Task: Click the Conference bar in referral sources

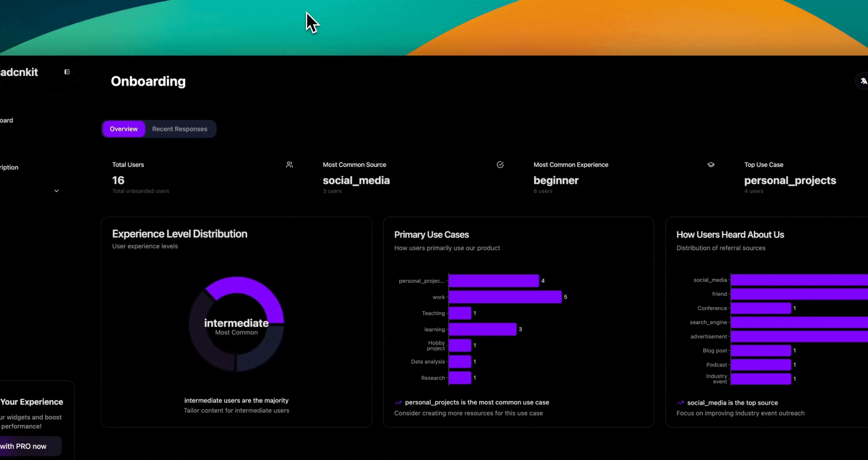Action: pos(760,308)
